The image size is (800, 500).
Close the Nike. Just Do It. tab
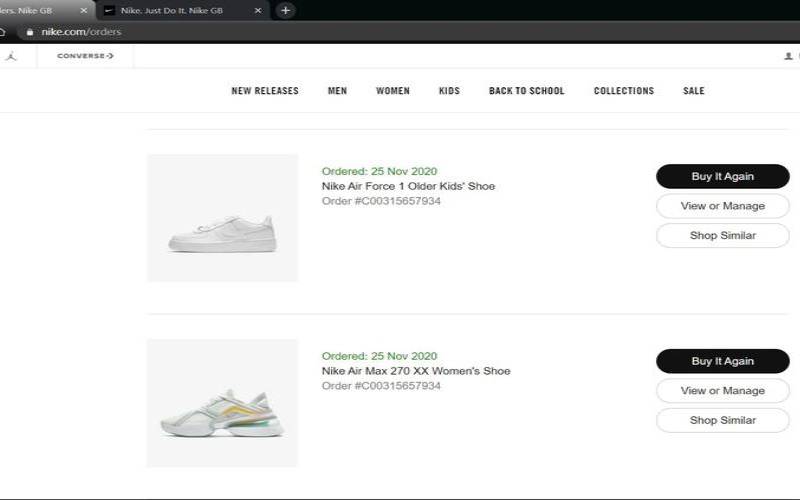[258, 10]
